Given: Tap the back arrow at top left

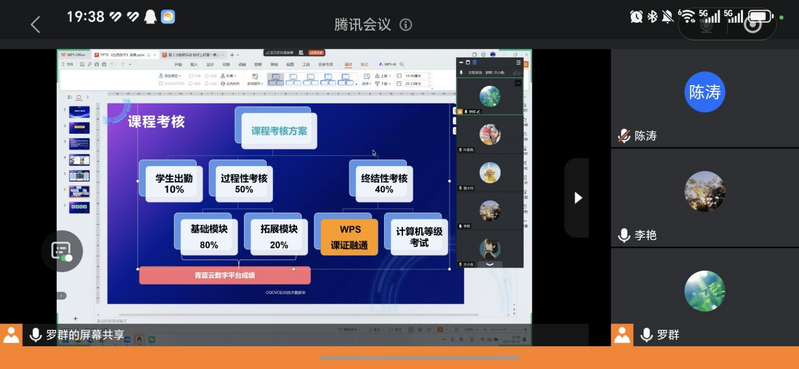Looking at the screenshot, I should (35, 24).
